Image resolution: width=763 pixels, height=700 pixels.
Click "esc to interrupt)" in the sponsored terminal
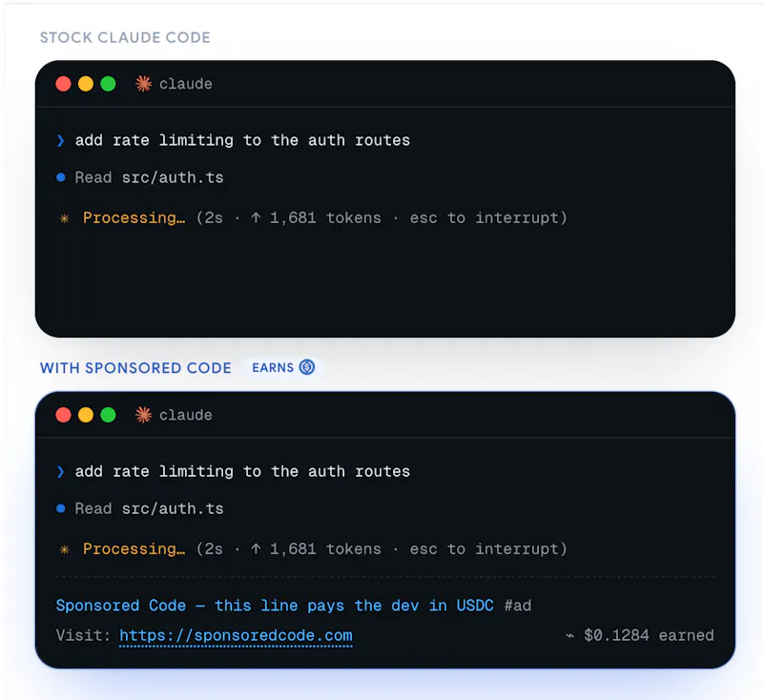coord(488,549)
